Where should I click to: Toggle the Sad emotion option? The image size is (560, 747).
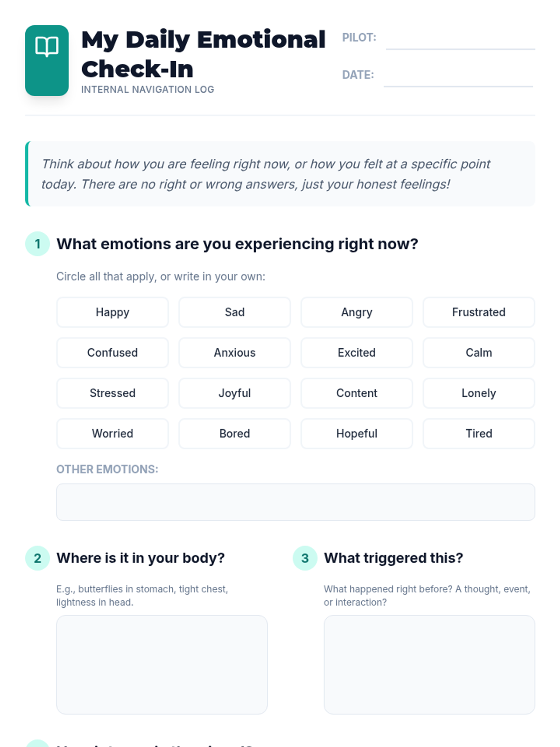(234, 312)
